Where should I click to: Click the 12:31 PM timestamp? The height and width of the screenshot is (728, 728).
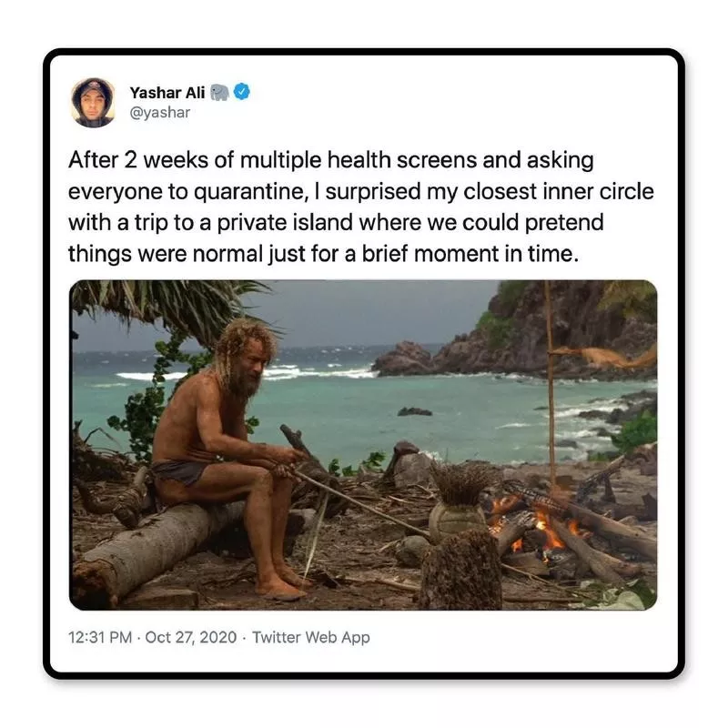[101, 637]
